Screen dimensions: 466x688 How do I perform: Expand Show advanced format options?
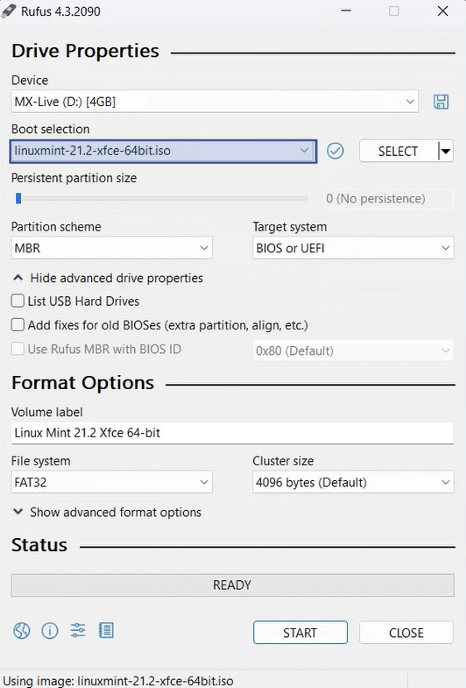(x=107, y=512)
